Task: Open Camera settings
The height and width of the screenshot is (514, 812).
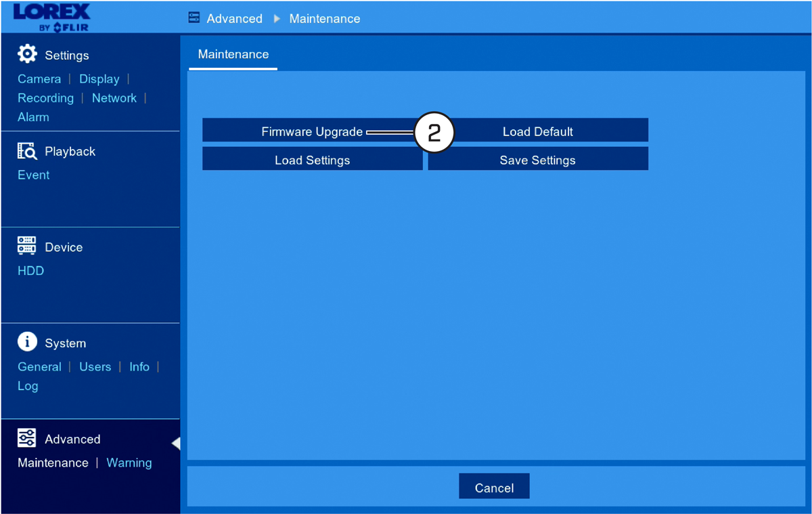Action: [39, 79]
